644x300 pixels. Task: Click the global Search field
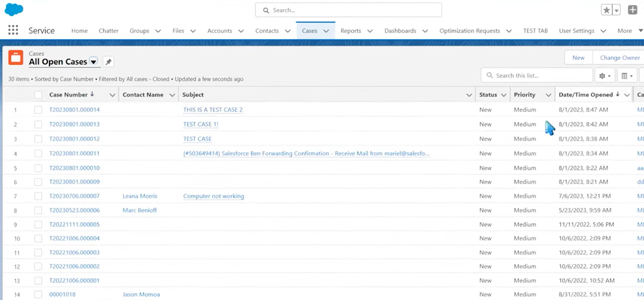pos(349,10)
